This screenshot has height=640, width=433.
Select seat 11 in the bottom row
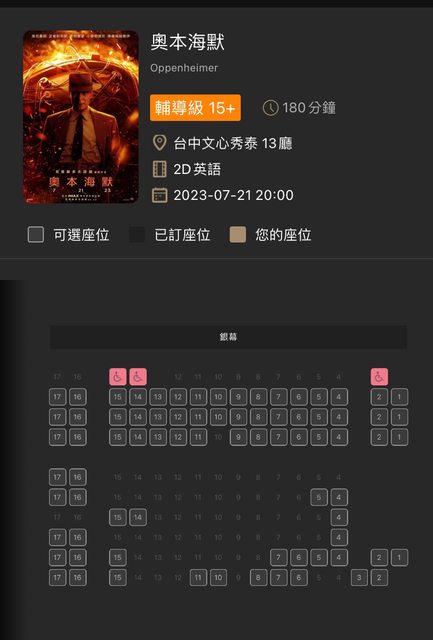198,578
